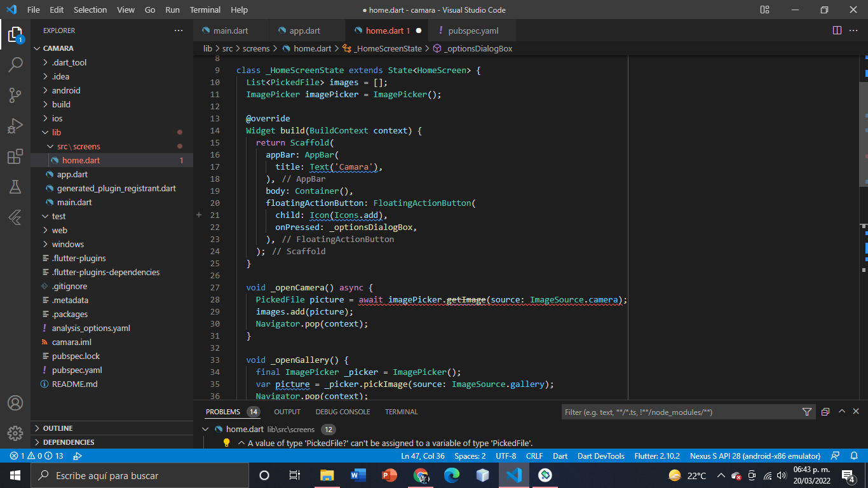868x488 pixels.
Task: Open the Terminal menu
Action: pyautogui.click(x=205, y=10)
